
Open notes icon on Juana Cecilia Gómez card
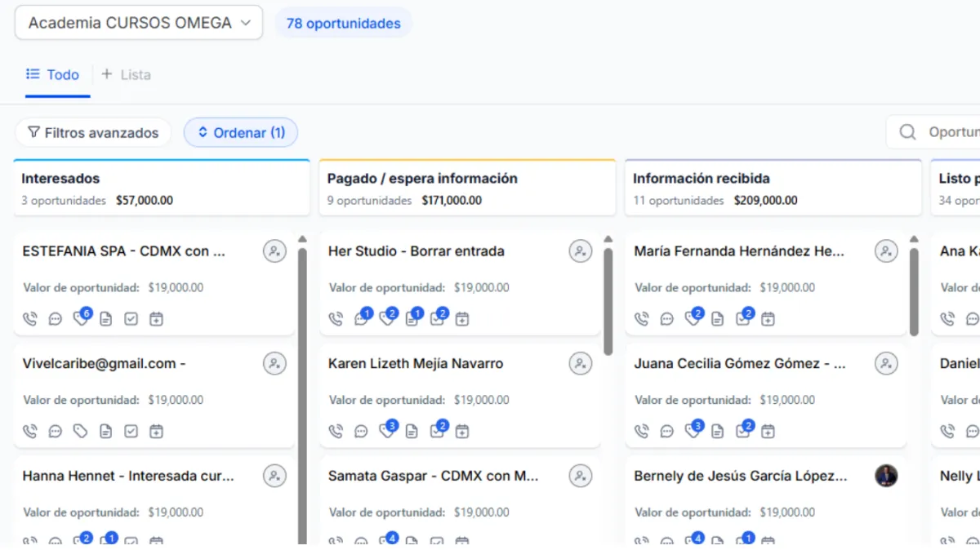point(718,432)
